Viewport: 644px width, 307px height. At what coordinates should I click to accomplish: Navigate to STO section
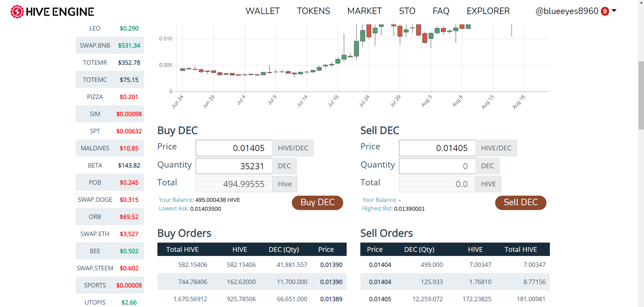coord(407,11)
